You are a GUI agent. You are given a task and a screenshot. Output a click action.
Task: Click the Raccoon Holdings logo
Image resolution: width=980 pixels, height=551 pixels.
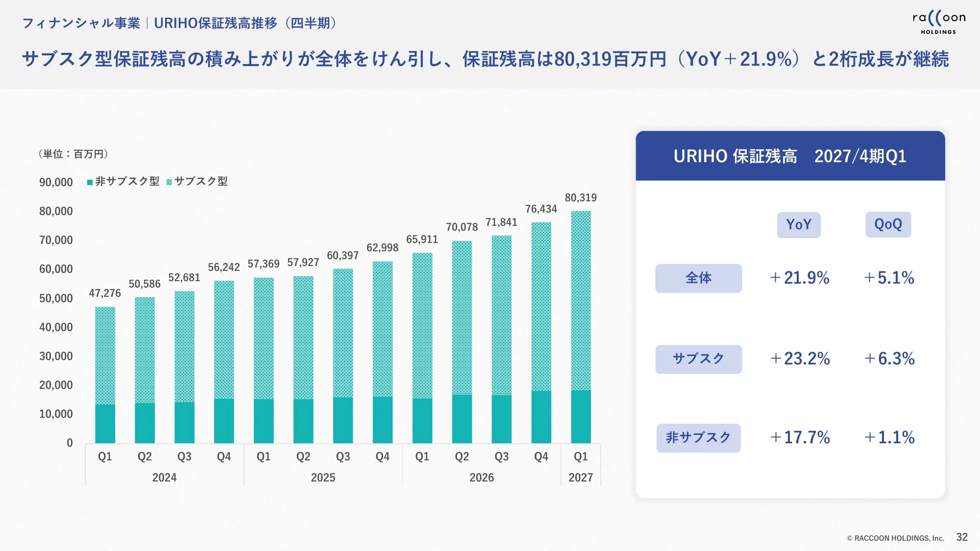[938, 23]
